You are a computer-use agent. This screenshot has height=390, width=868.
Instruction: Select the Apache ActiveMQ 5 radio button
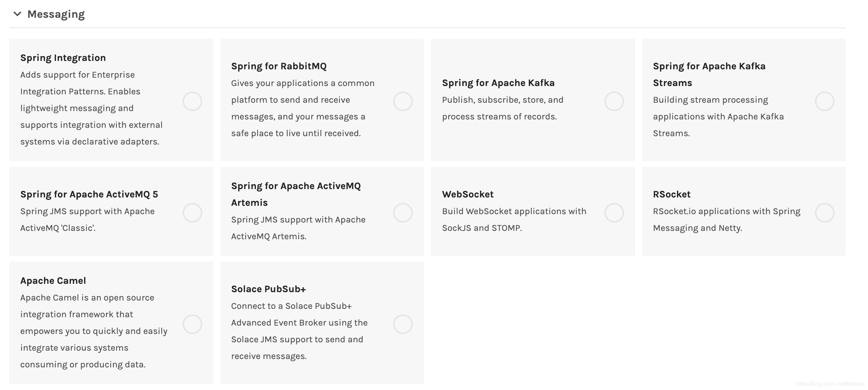pos(192,213)
